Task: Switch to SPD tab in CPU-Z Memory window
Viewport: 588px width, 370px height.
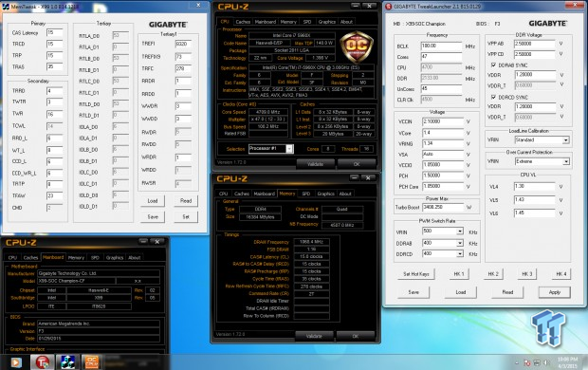Action: click(x=306, y=194)
